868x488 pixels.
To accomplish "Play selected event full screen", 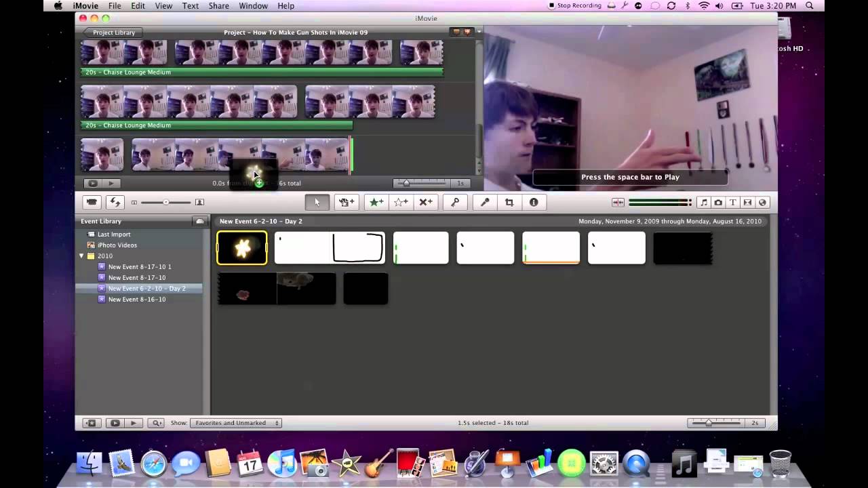I will (115, 423).
